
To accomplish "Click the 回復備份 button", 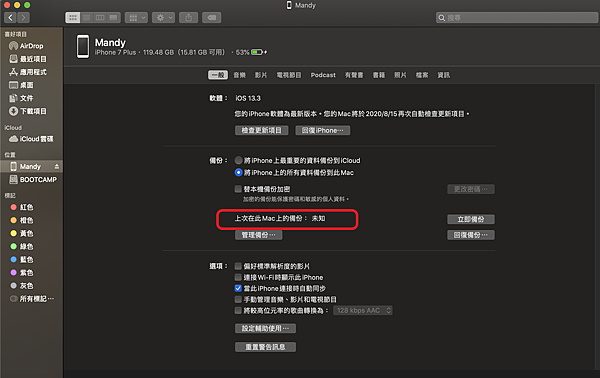I will pos(471,235).
